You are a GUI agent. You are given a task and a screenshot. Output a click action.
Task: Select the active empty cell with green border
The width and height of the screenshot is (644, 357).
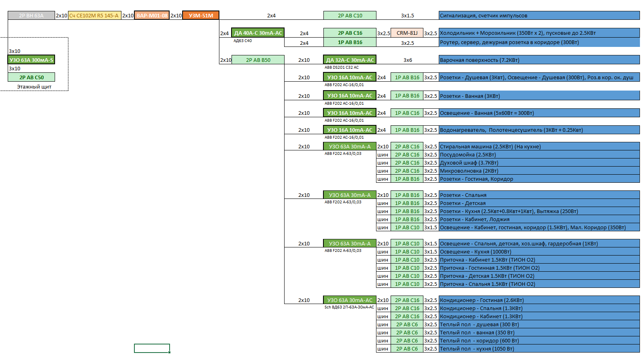coord(152,348)
